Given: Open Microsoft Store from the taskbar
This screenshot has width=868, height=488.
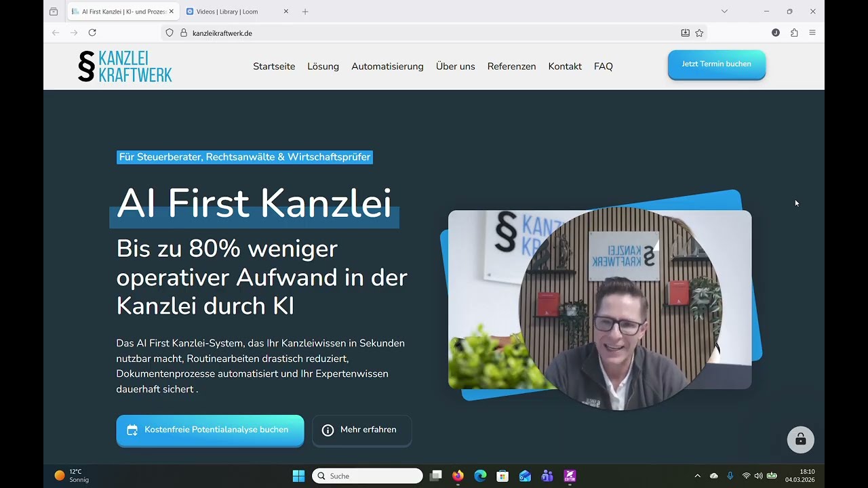Looking at the screenshot, I should pos(502,476).
